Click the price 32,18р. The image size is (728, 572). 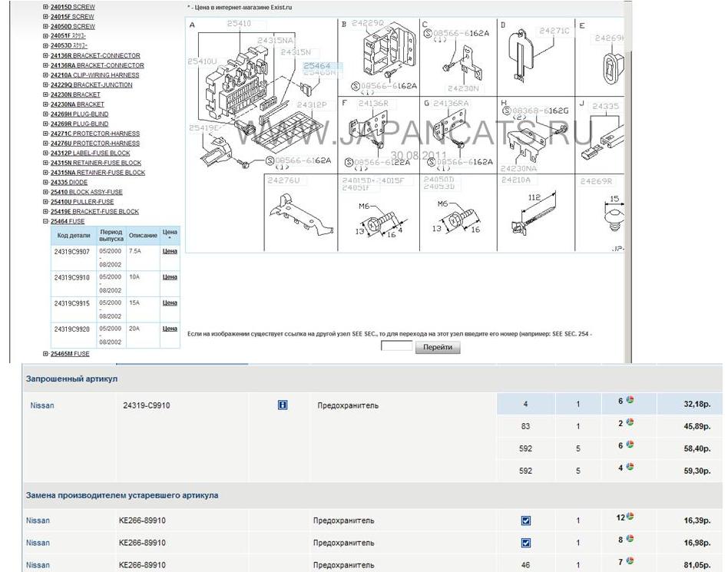pos(697,404)
